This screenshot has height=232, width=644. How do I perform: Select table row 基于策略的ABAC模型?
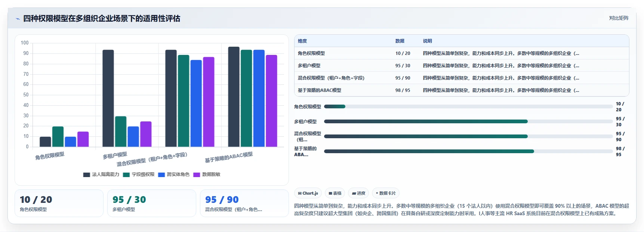462,90
